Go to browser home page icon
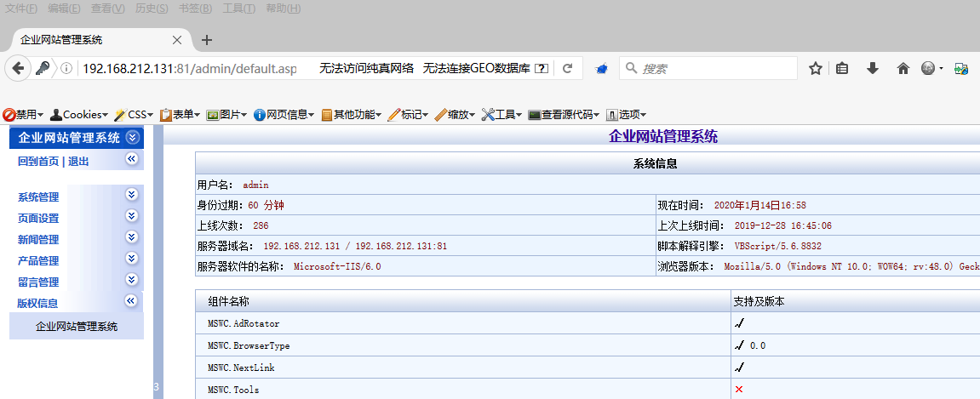Screen dimensions: 980x399 pyautogui.click(x=903, y=69)
